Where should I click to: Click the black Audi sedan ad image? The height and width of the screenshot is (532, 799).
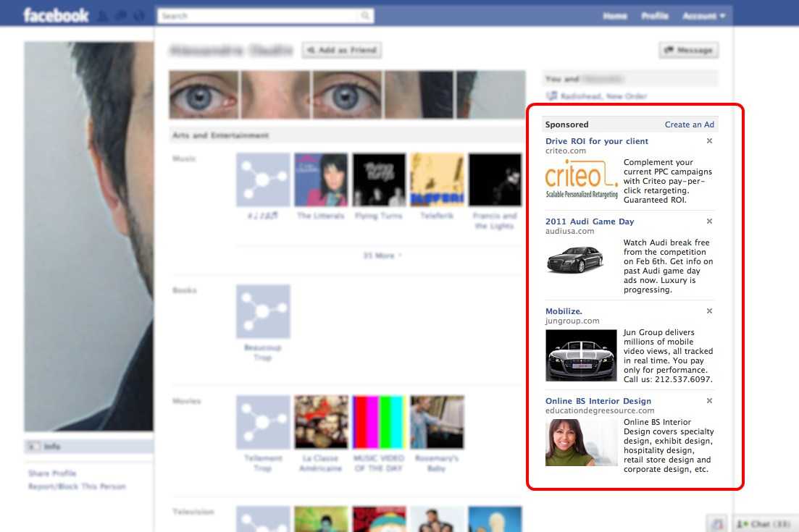point(581,259)
